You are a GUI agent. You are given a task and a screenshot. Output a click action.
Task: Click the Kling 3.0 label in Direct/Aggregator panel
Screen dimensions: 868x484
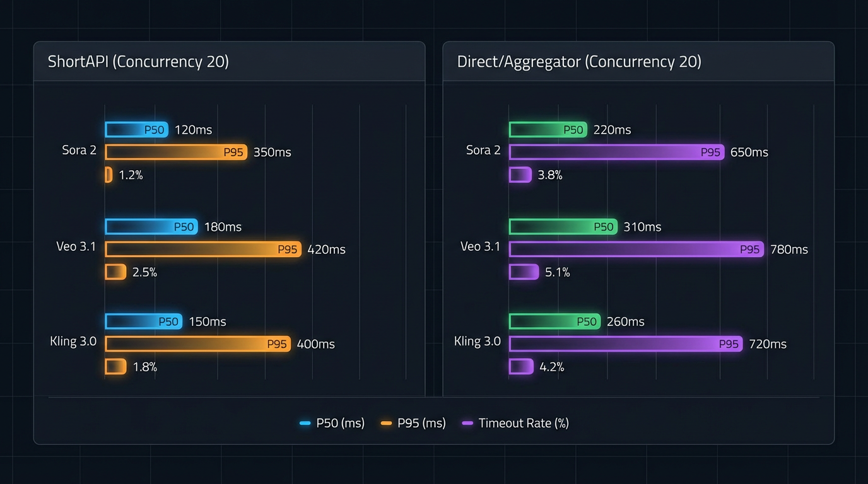click(478, 342)
